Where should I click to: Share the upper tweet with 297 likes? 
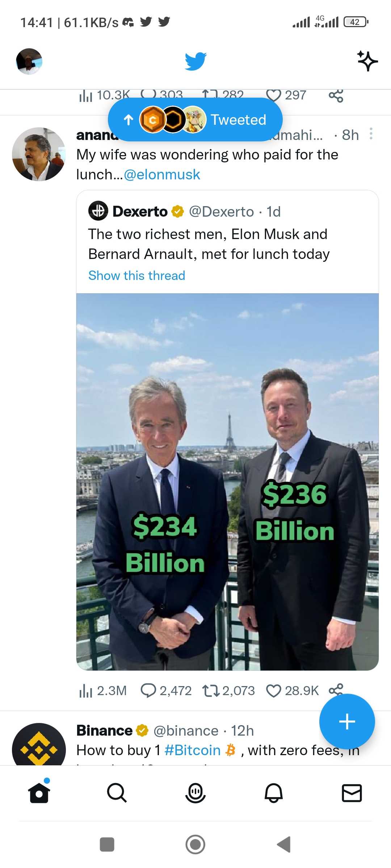click(336, 96)
